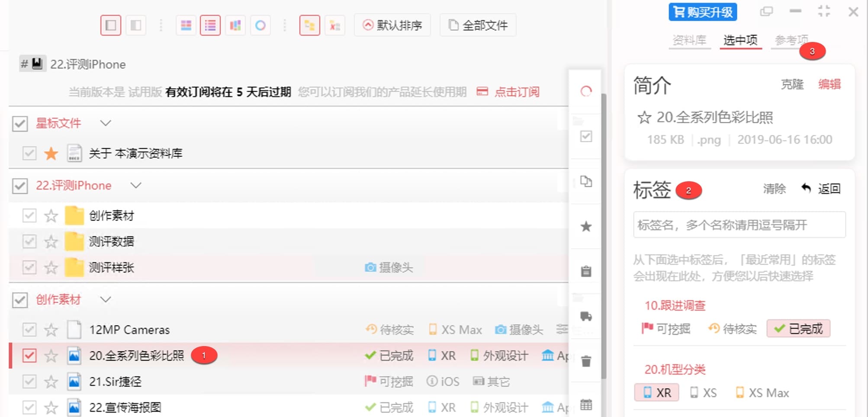Switch to list view icon
This screenshot has height=417, width=868.
pyautogui.click(x=210, y=25)
